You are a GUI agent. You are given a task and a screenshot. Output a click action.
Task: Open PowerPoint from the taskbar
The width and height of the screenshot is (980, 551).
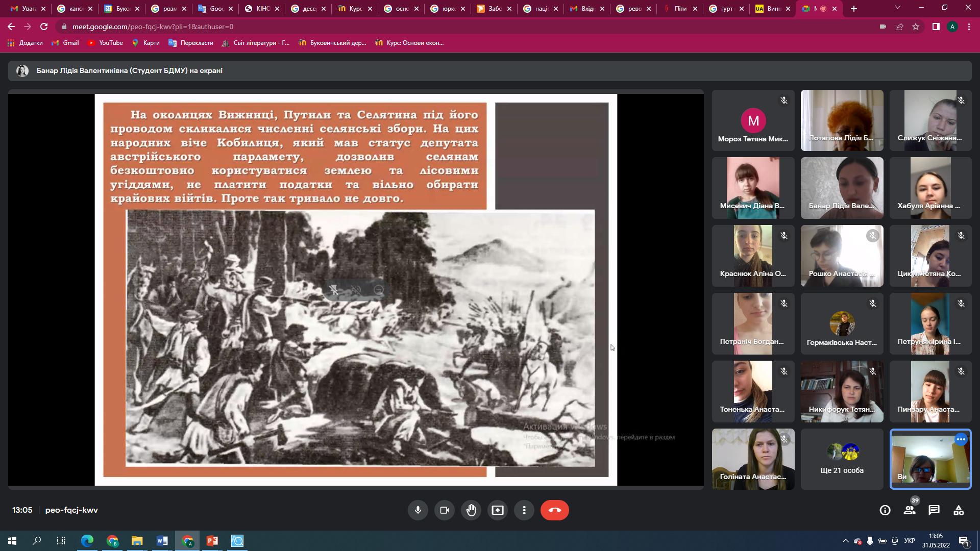(212, 541)
